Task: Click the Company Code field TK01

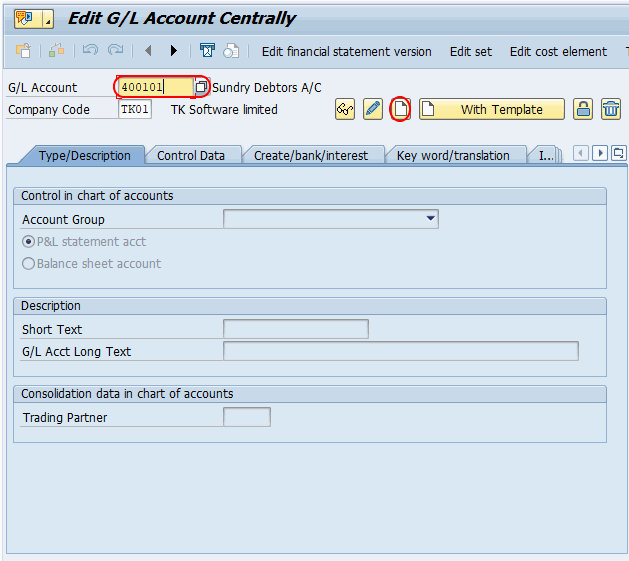Action: [x=135, y=109]
